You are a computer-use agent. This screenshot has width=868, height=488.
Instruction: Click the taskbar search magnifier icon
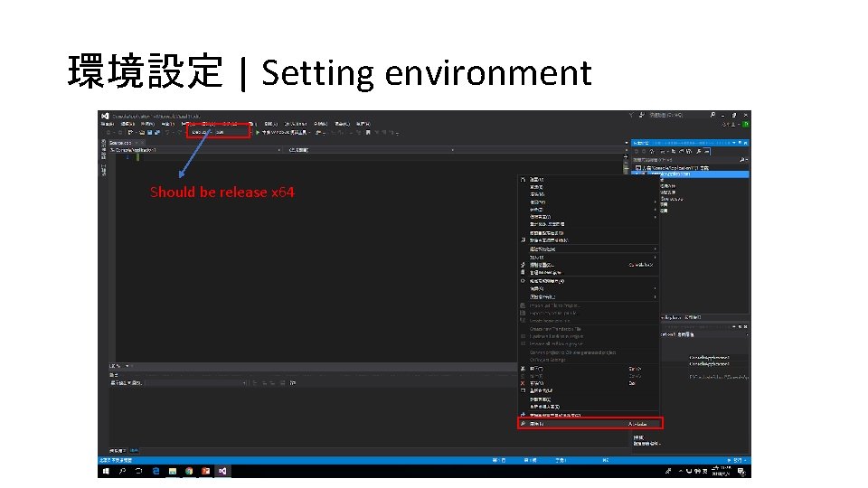pyautogui.click(x=122, y=472)
